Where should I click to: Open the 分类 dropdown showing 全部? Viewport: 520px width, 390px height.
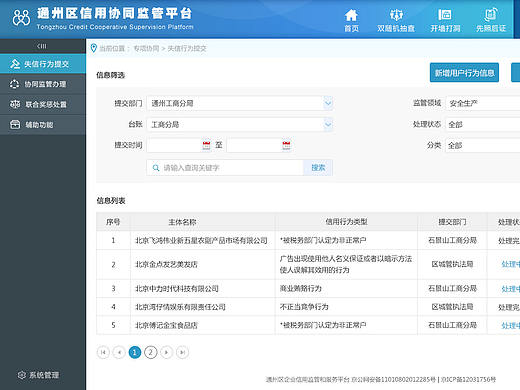tap(483, 145)
